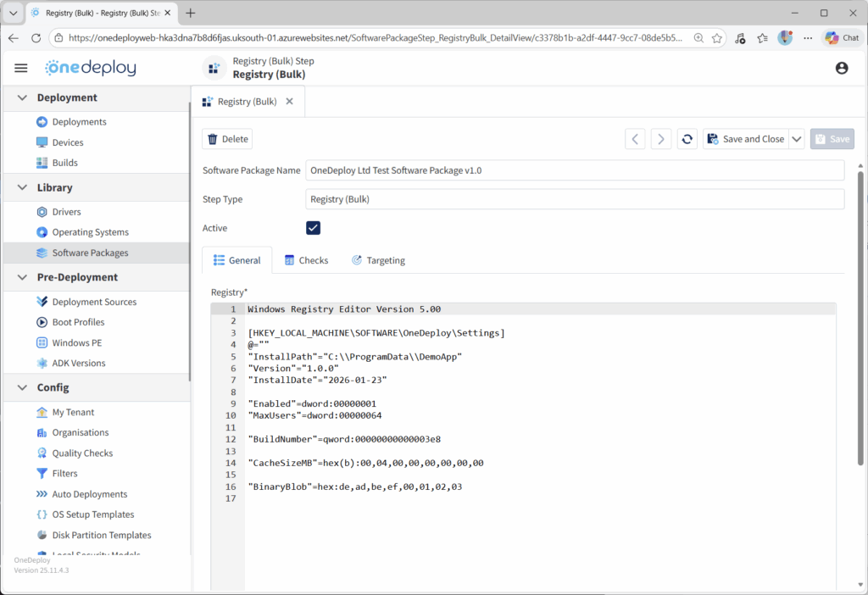This screenshot has height=595, width=868.
Task: Click the Auto Deployments arrows icon
Action: [42, 494]
